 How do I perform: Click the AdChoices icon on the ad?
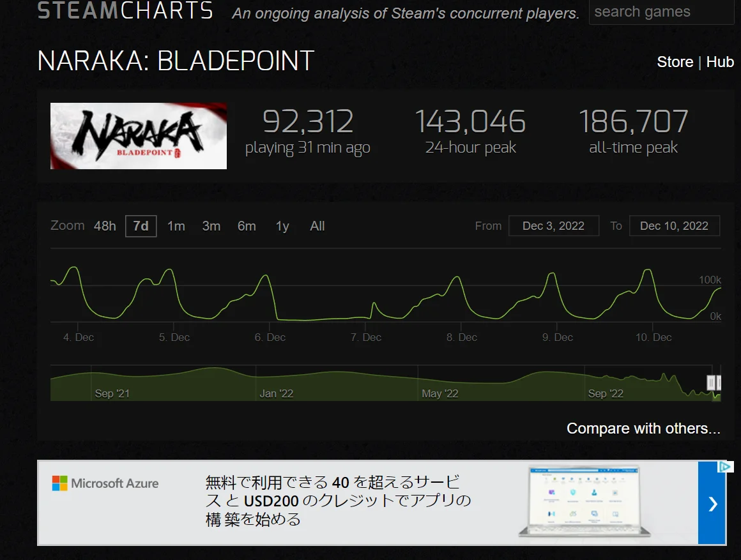click(725, 467)
